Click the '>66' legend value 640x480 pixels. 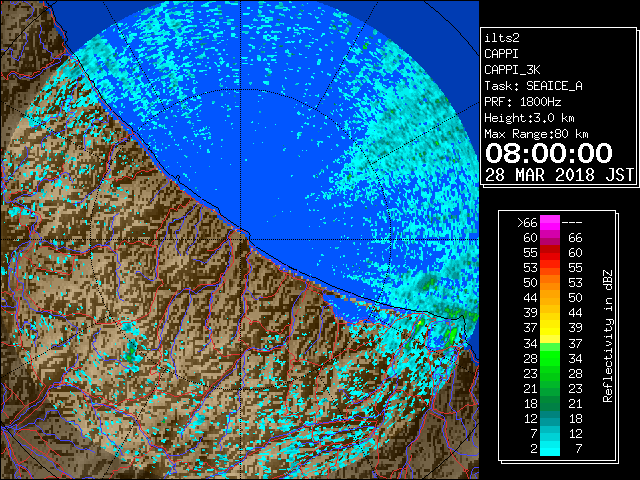point(527,223)
